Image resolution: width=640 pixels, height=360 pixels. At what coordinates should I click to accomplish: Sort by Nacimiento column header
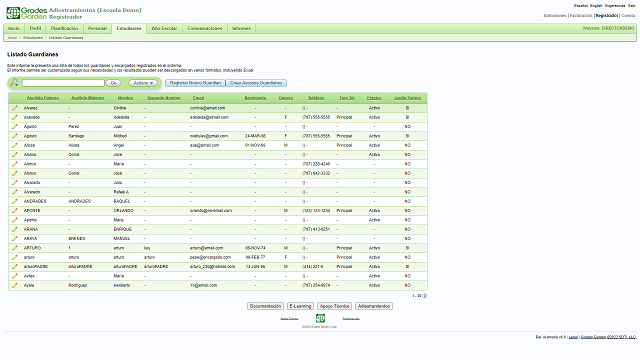pyautogui.click(x=255, y=98)
